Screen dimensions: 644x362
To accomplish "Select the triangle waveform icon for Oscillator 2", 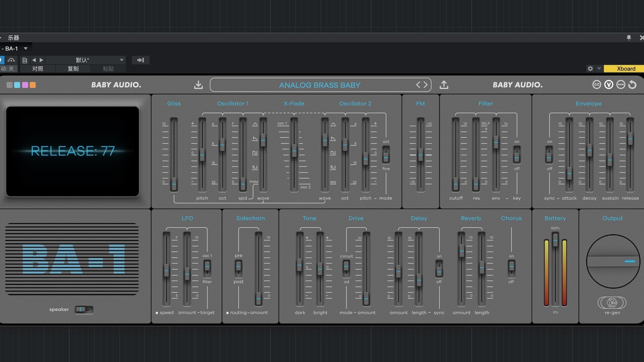I will tap(333, 124).
